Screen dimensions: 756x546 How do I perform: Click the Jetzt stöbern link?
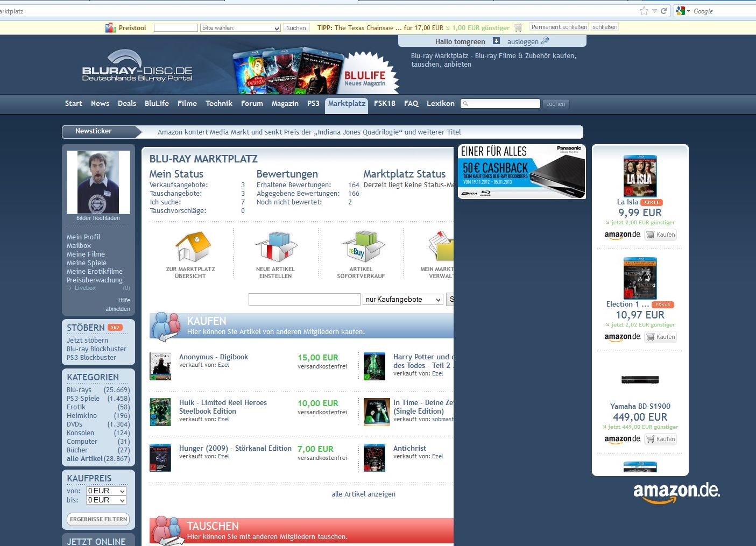[x=87, y=341]
